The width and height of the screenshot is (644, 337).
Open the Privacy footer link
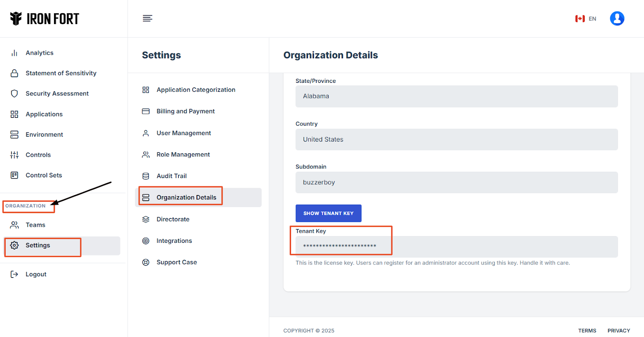619,331
